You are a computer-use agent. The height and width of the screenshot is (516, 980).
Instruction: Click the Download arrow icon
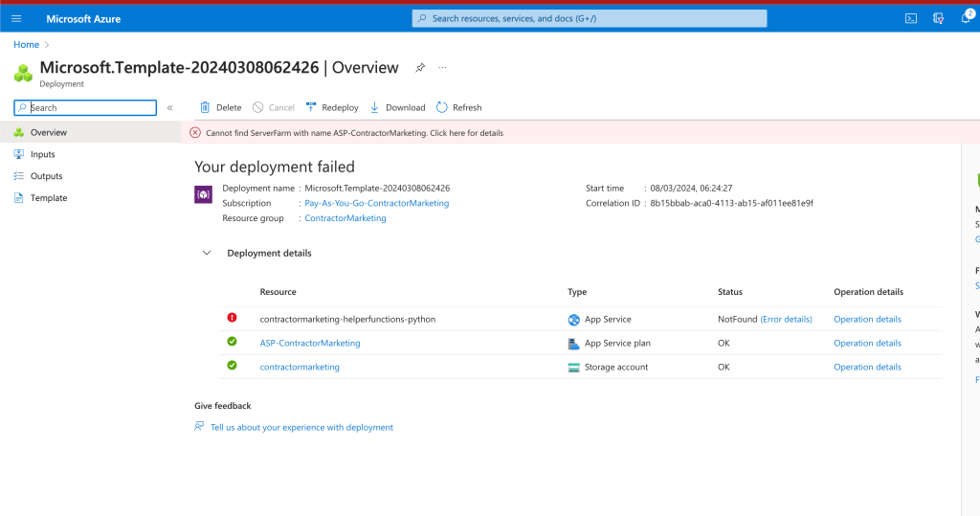coord(374,107)
